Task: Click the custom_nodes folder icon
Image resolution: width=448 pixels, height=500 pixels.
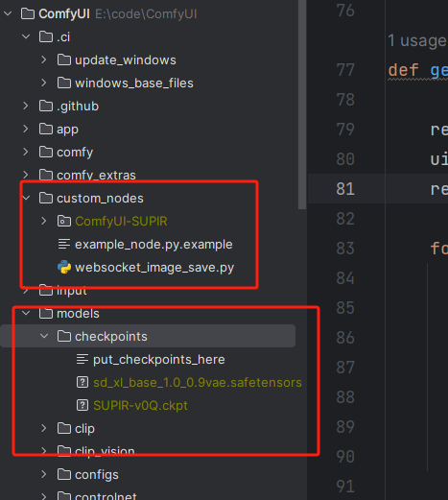Action: click(x=46, y=198)
